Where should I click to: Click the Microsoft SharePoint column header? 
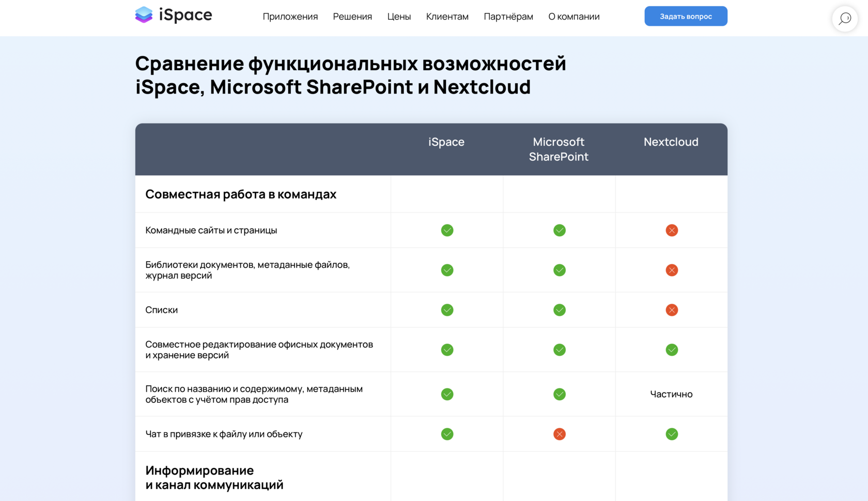(559, 149)
